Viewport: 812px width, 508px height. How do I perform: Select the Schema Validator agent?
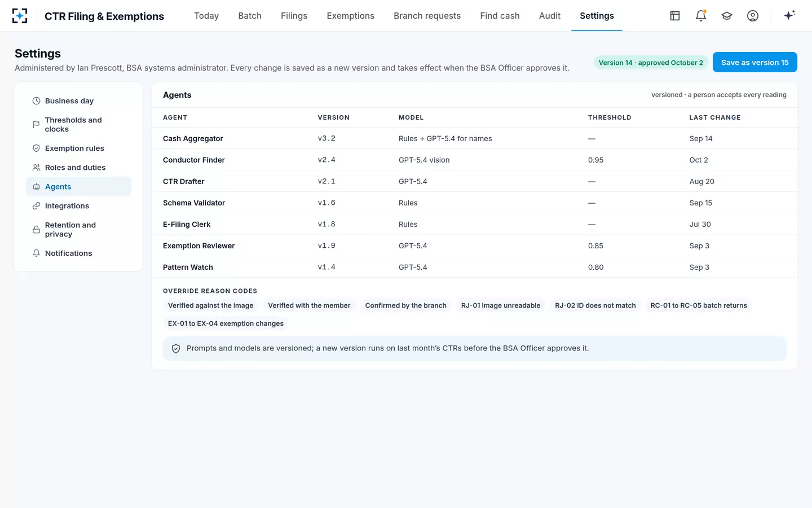[x=475, y=203]
